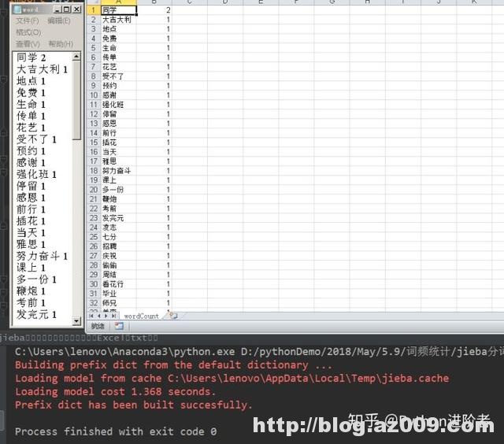Select the Excel cell containing 强化班

pos(118,105)
